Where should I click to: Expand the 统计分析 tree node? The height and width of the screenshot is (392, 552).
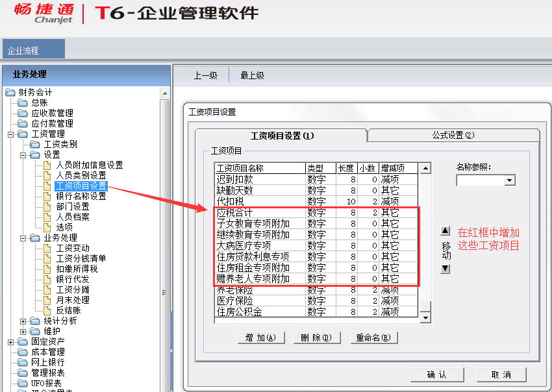23,321
